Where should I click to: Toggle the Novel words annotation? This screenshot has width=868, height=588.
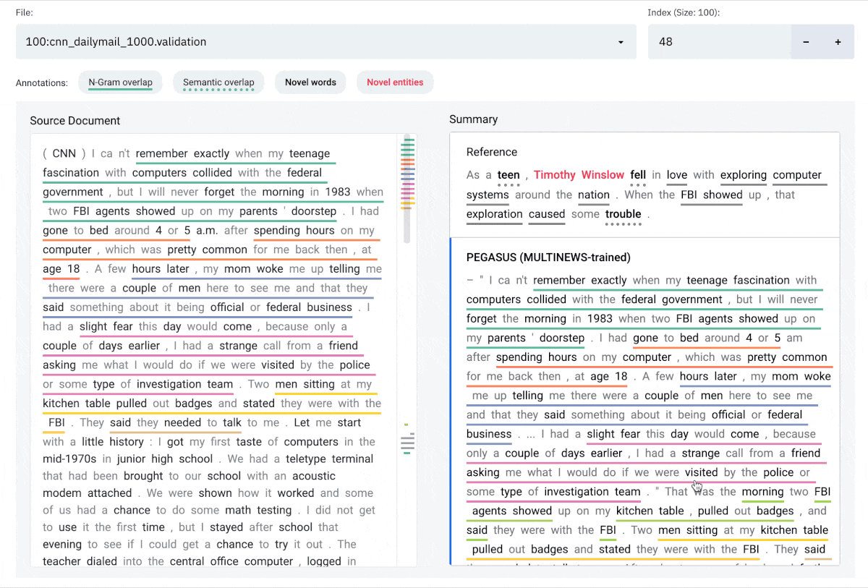coord(310,82)
